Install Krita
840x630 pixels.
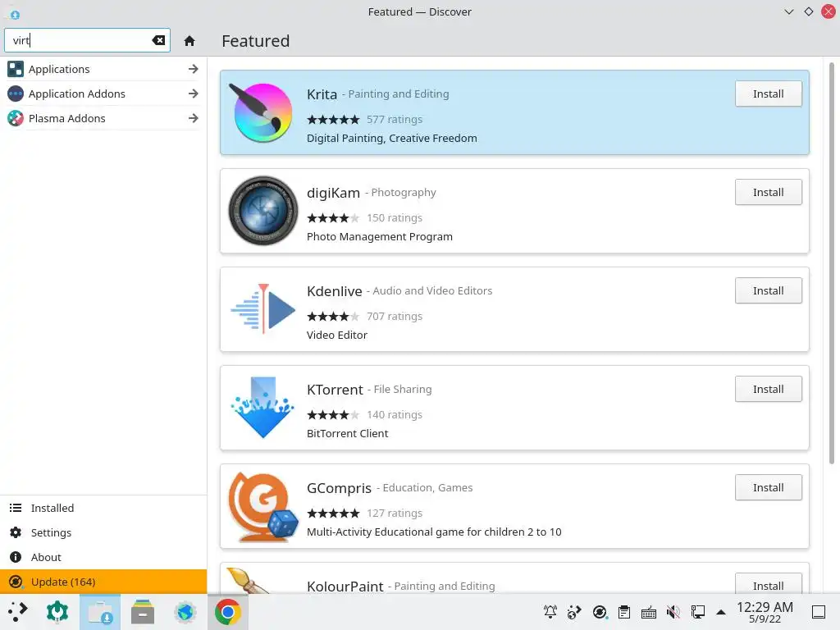768,94
